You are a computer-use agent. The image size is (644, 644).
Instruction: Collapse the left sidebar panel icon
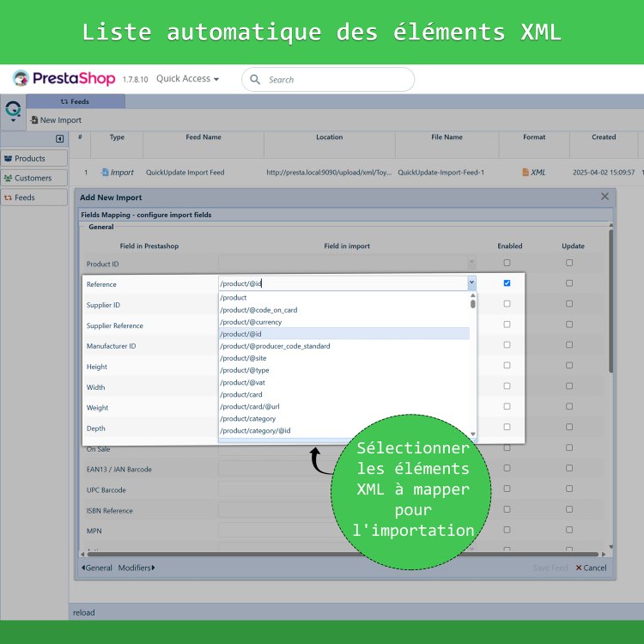(60, 139)
